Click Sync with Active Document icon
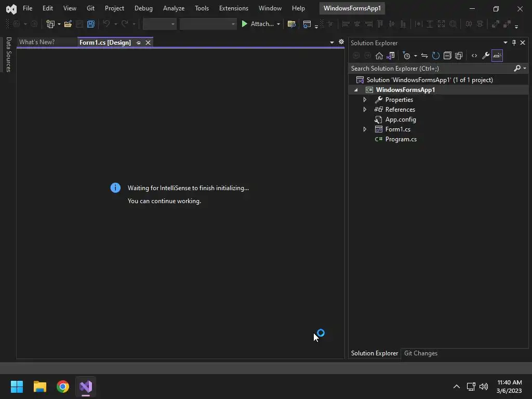The height and width of the screenshot is (399, 532). click(x=424, y=56)
